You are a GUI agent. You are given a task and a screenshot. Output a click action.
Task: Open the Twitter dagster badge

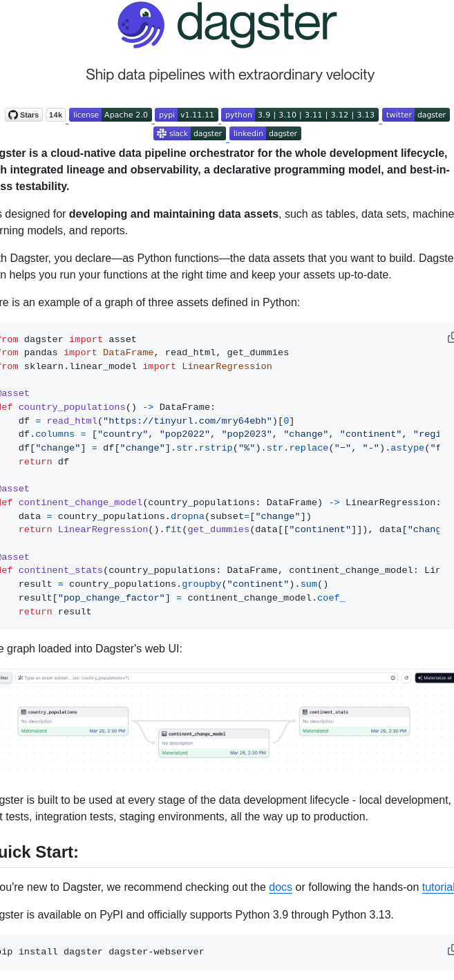tap(415, 115)
